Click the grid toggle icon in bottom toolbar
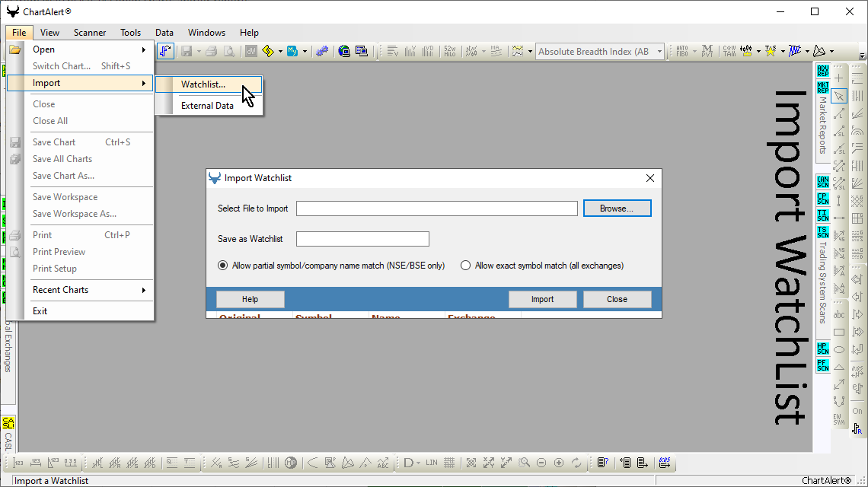 coord(449,463)
